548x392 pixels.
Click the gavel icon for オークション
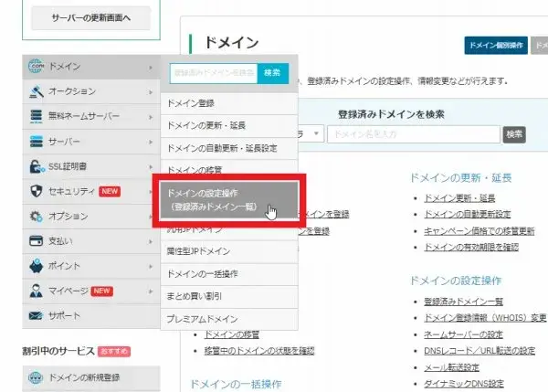coord(36,91)
